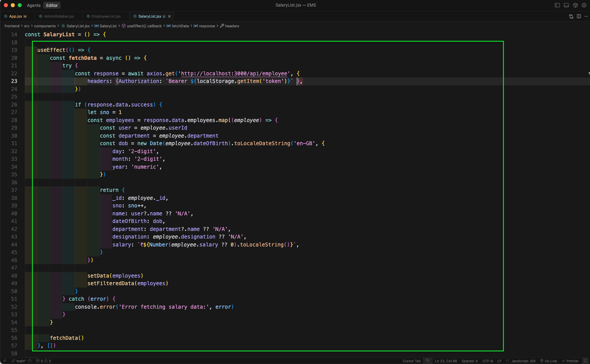590x364 pixels.
Task: Click the React icon on the EmployeeList.jsx tab
Action: [88, 16]
